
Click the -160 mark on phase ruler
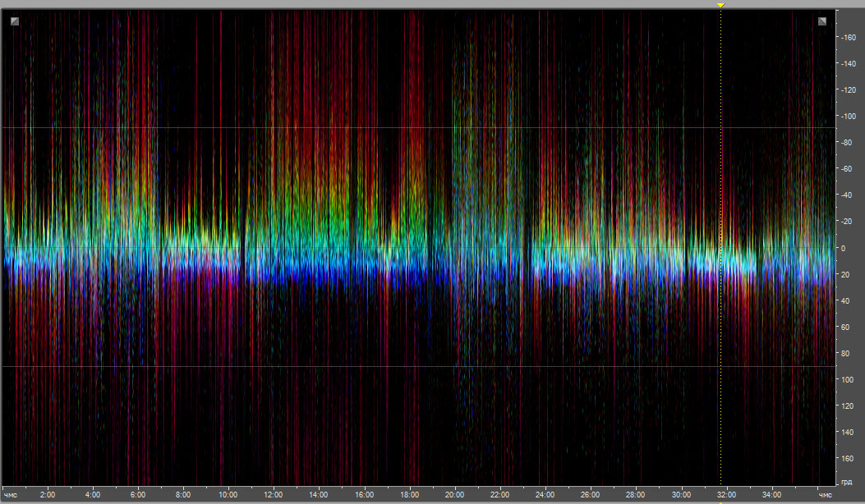pyautogui.click(x=848, y=38)
